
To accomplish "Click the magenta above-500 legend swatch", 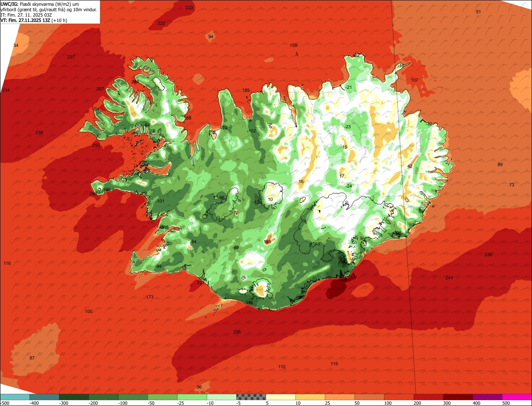I will 517,397.
